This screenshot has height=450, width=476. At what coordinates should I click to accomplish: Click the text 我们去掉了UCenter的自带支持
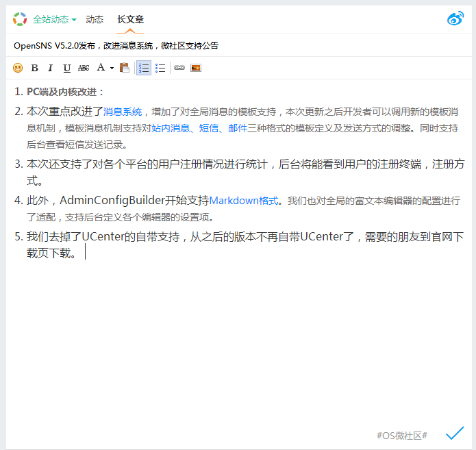coord(103,236)
